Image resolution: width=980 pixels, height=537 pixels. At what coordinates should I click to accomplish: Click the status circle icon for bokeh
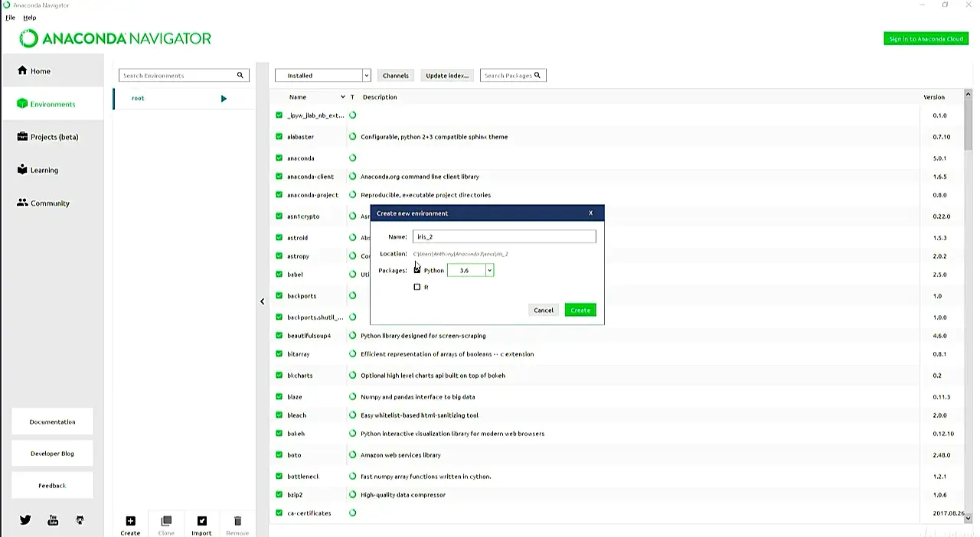[x=353, y=434]
